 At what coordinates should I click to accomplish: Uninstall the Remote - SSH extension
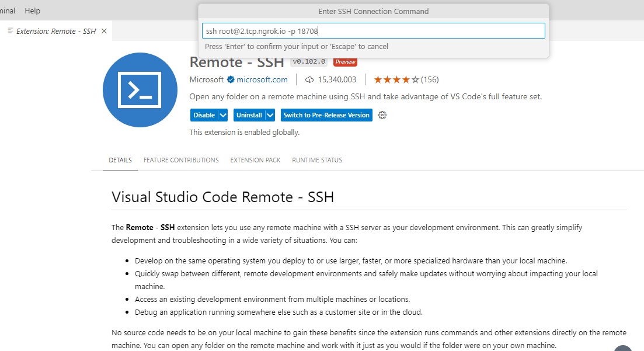pos(249,115)
